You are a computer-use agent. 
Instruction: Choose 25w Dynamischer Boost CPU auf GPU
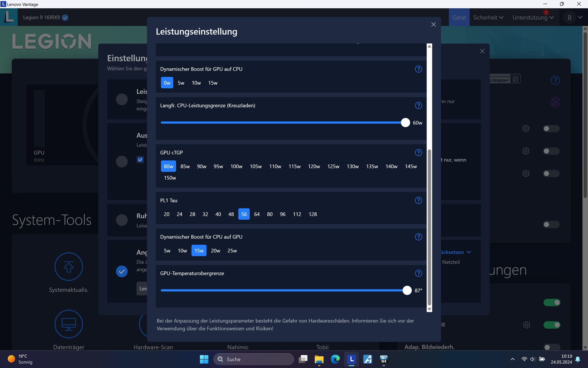point(232,251)
